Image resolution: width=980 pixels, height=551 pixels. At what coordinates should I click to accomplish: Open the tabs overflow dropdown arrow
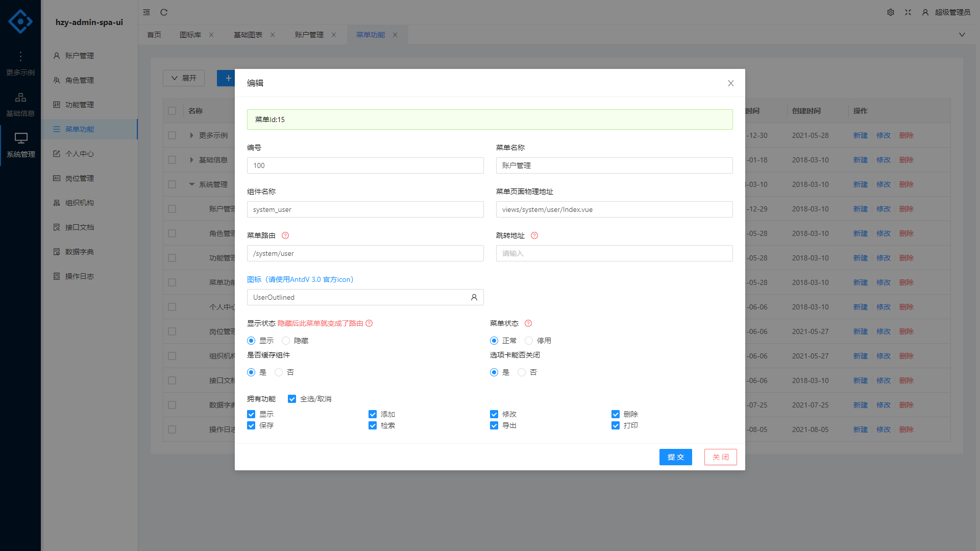click(962, 35)
